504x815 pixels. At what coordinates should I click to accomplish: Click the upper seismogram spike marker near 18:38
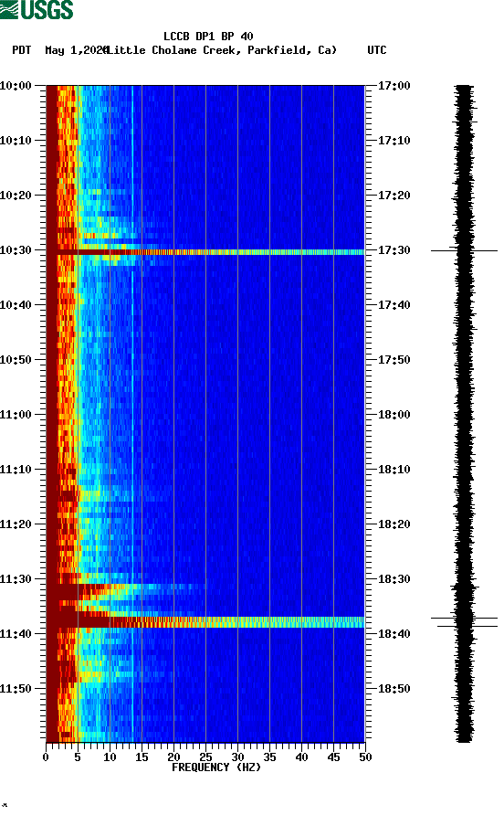coord(464,618)
